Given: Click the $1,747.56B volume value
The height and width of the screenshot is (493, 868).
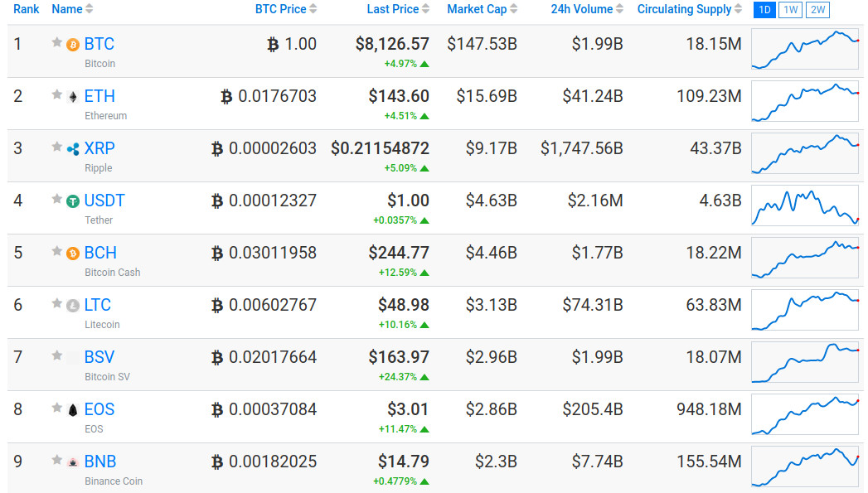Looking at the screenshot, I should [x=582, y=148].
